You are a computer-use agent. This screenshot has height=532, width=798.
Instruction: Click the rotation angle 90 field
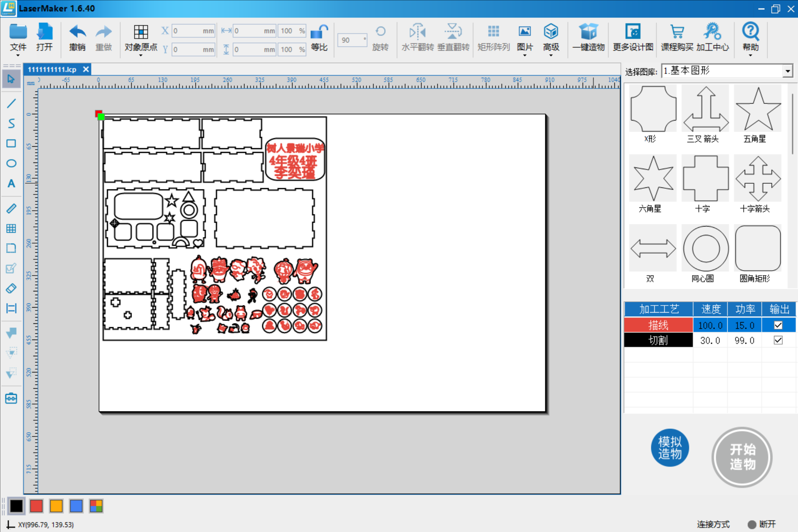352,40
